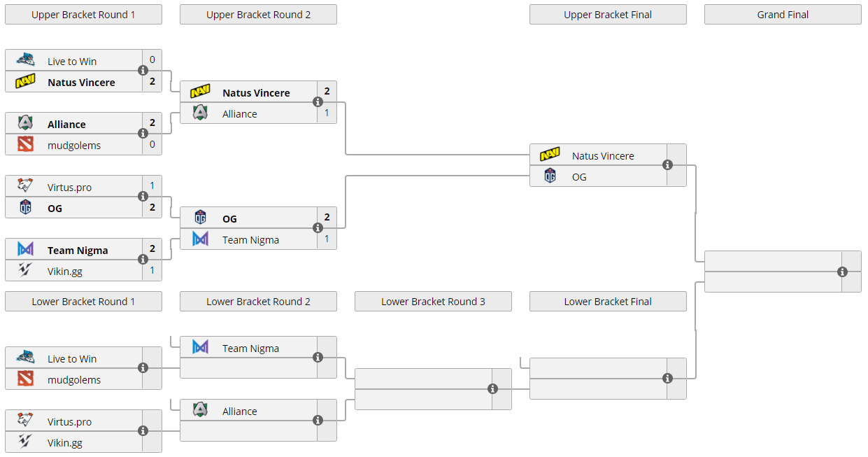Click Lower Bracket Final info icon
Image resolution: width=868 pixels, height=457 pixels.
point(668,379)
